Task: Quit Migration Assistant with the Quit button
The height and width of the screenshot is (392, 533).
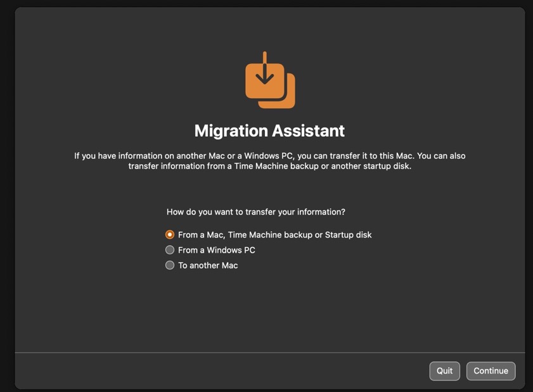Action: 445,371
